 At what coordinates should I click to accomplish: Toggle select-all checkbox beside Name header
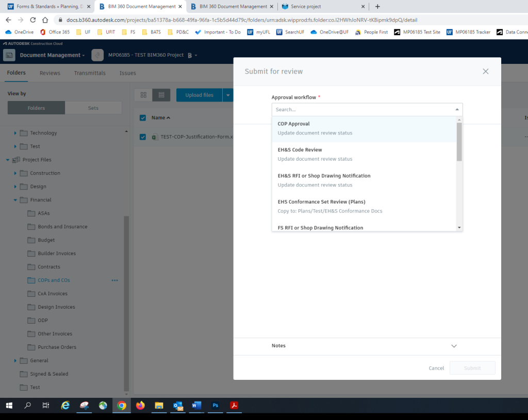click(143, 118)
